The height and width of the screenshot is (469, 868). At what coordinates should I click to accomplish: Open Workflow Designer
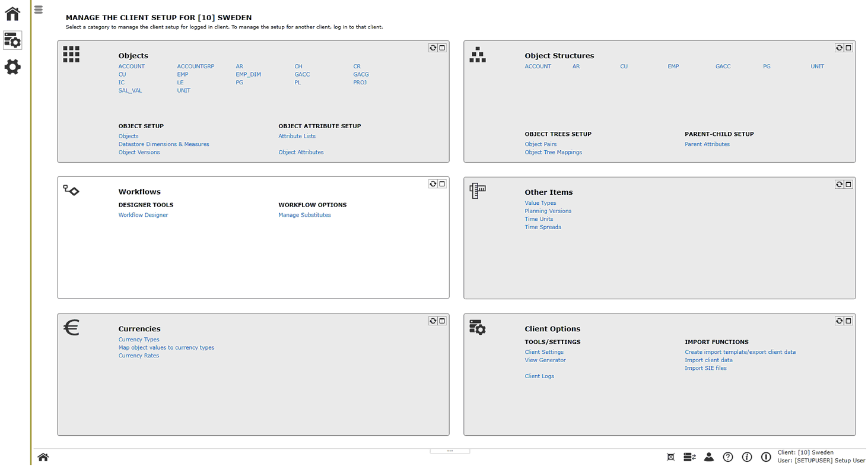pyautogui.click(x=143, y=215)
